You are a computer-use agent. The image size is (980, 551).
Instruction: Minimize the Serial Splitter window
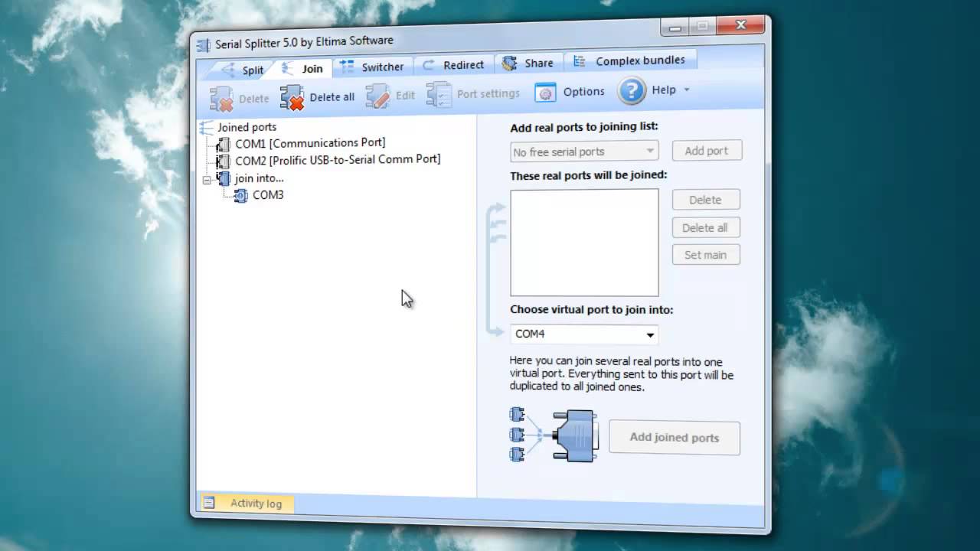[675, 29]
